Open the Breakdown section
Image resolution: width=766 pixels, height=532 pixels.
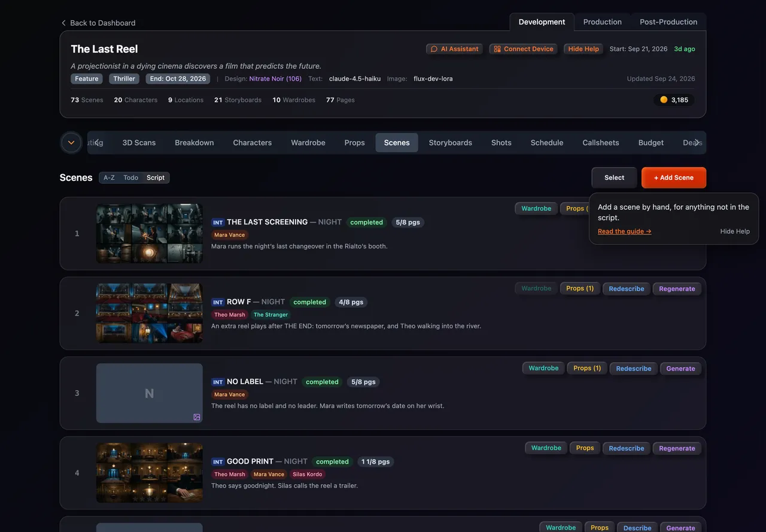click(x=194, y=142)
